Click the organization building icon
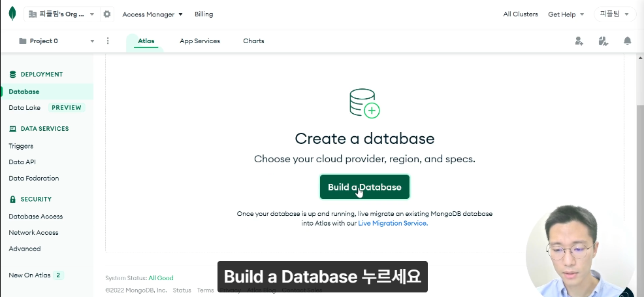 click(33, 14)
